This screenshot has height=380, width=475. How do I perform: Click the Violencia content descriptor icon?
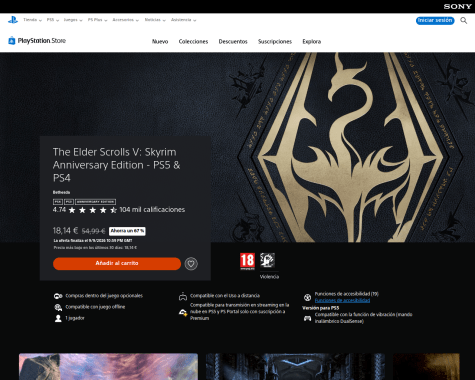[267, 260]
